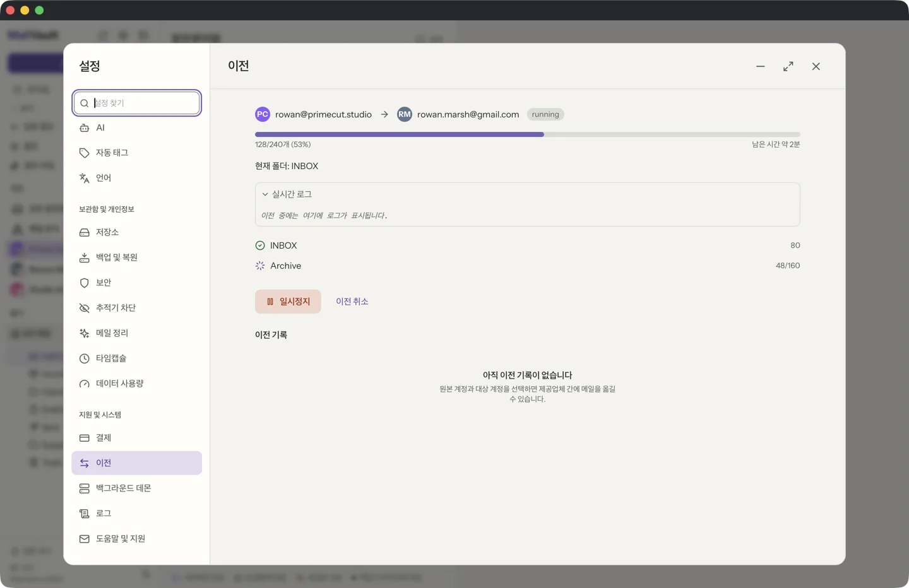Click the 결제 card icon
This screenshot has height=588, width=909.
click(x=84, y=438)
